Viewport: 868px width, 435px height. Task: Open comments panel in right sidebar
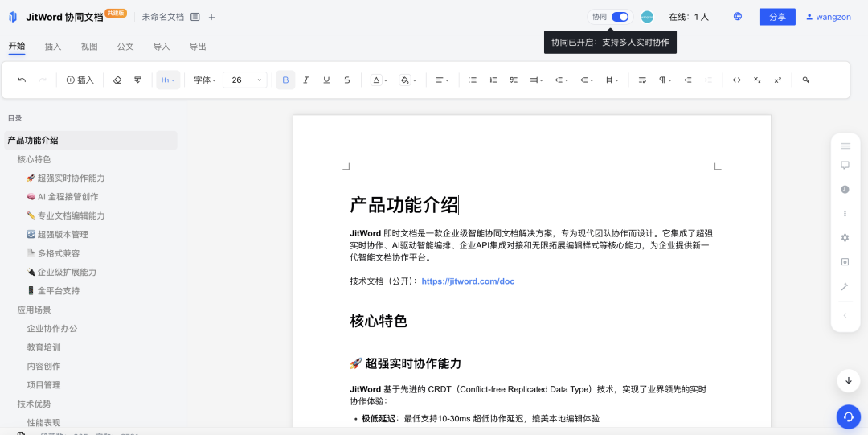tap(845, 165)
